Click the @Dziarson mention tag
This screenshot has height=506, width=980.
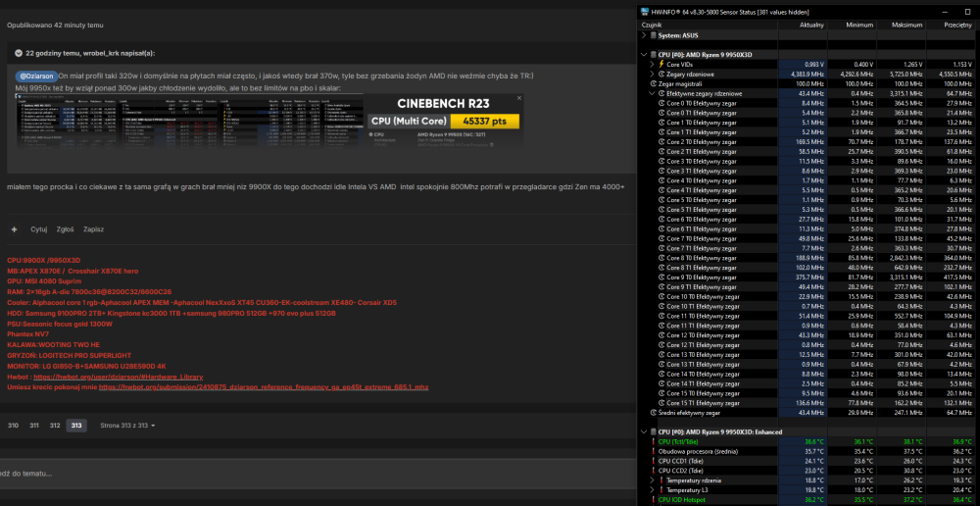tap(36, 76)
